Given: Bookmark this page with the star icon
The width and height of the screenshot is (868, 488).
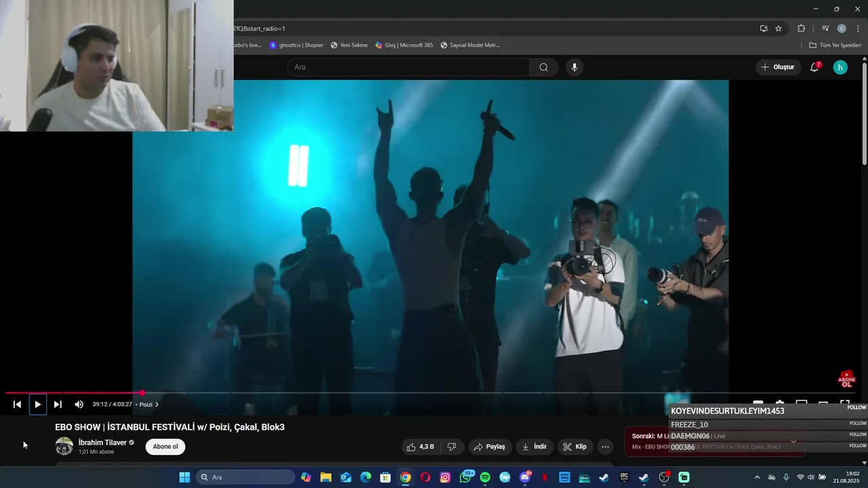Looking at the screenshot, I should pos(778,28).
